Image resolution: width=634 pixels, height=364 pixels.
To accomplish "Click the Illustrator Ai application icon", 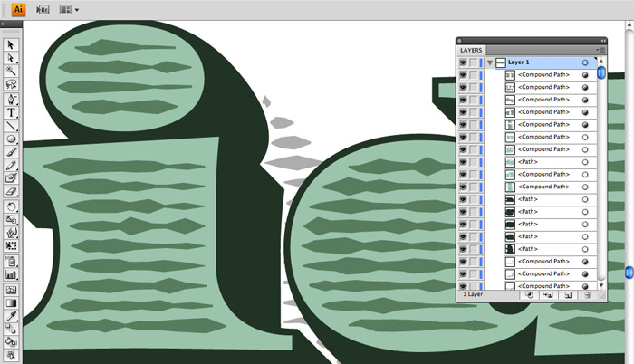I will [x=18, y=10].
